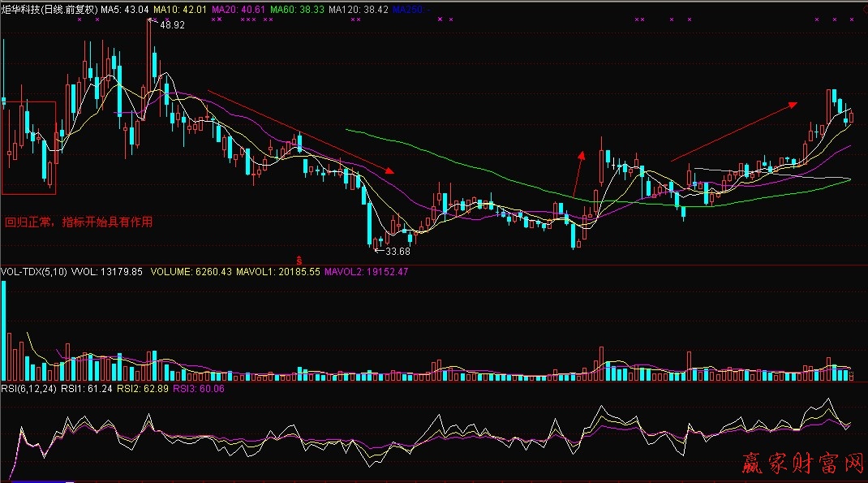
Task: Select the magenta MA20 indicator label
Action: (x=238, y=9)
